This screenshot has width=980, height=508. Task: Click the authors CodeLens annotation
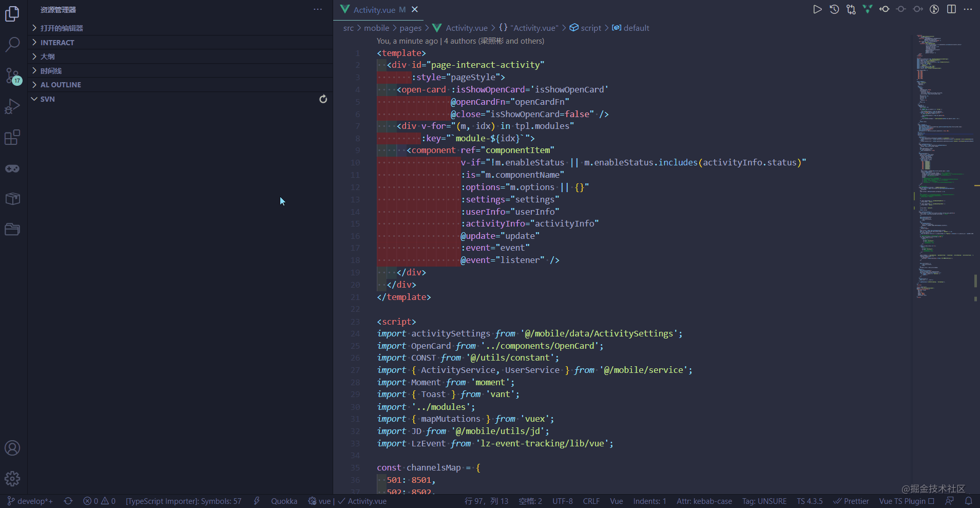click(460, 41)
